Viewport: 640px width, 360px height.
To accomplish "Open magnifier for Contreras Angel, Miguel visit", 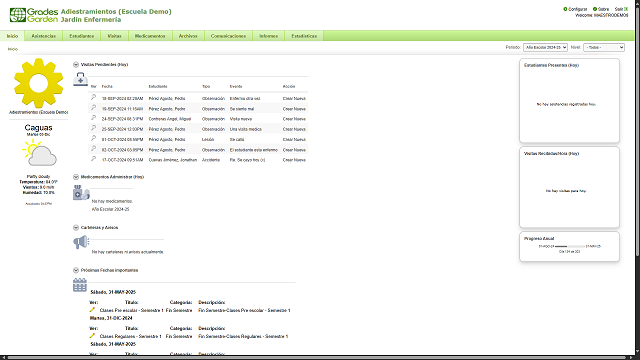I will point(93,118).
